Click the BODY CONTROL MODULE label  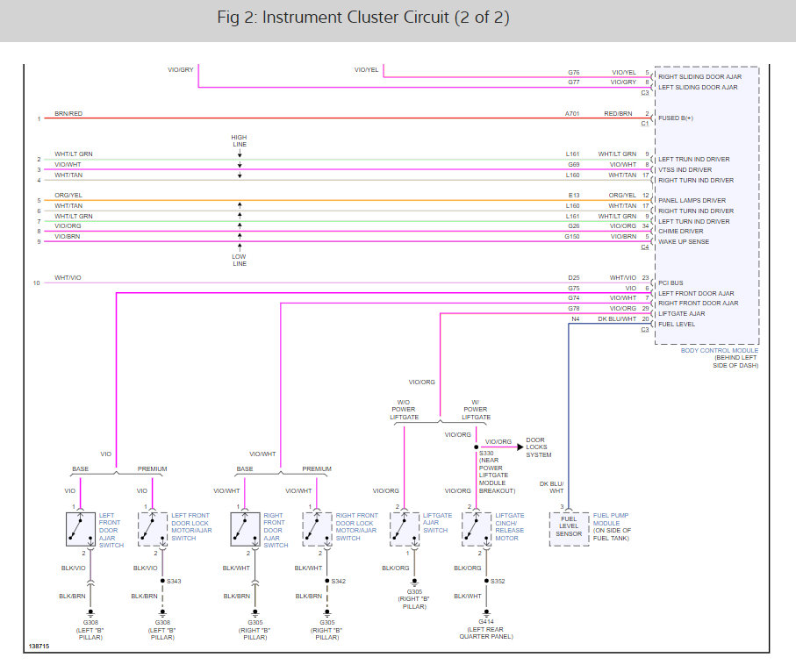coord(720,350)
